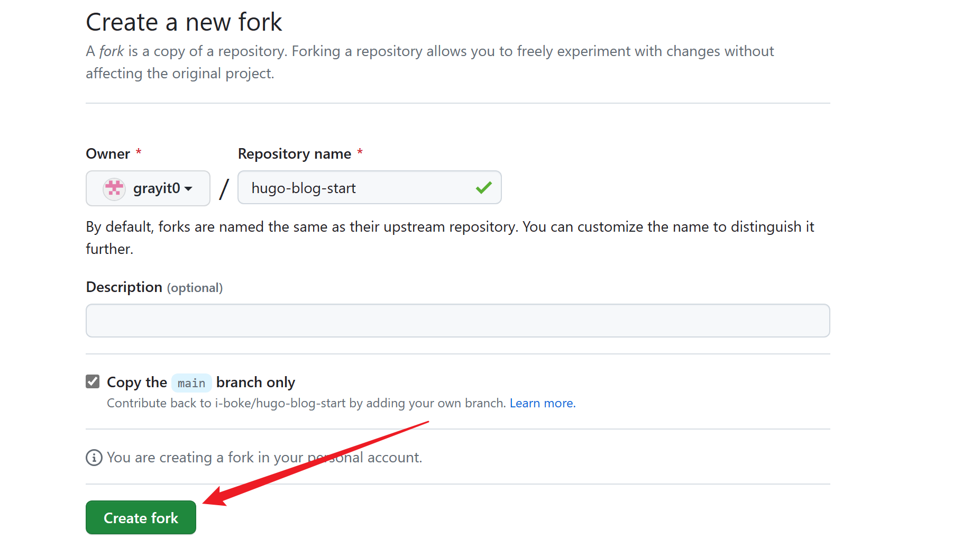The height and width of the screenshot is (547, 980).
Task: Click the Description (optional) label
Action: point(154,287)
